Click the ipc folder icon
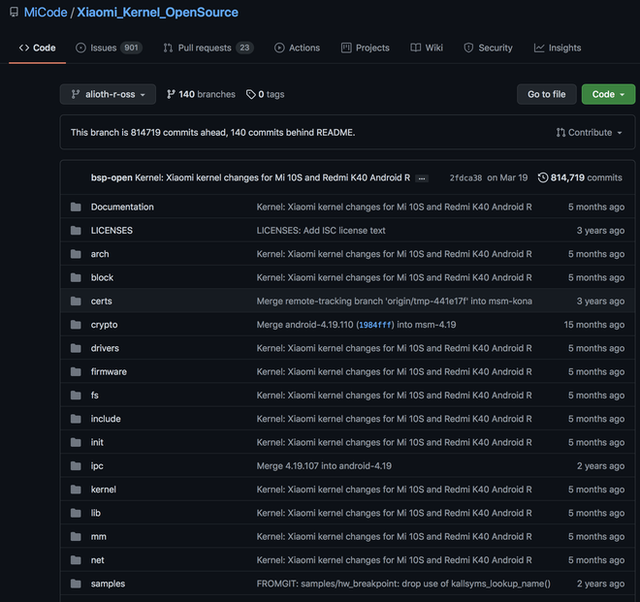This screenshot has height=602, width=640. click(76, 466)
